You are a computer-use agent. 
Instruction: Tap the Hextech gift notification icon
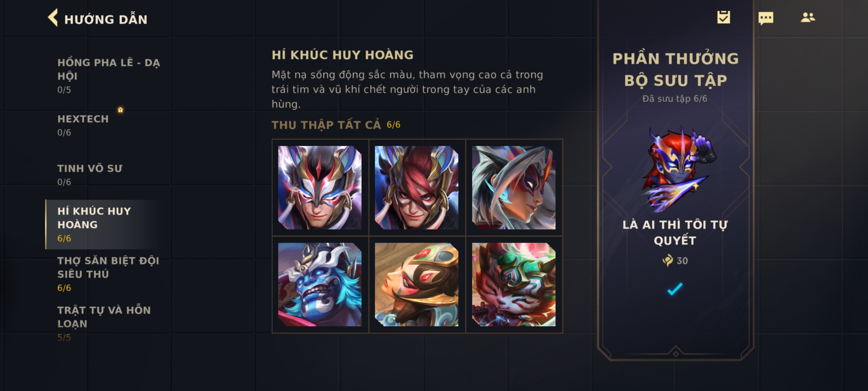(120, 110)
